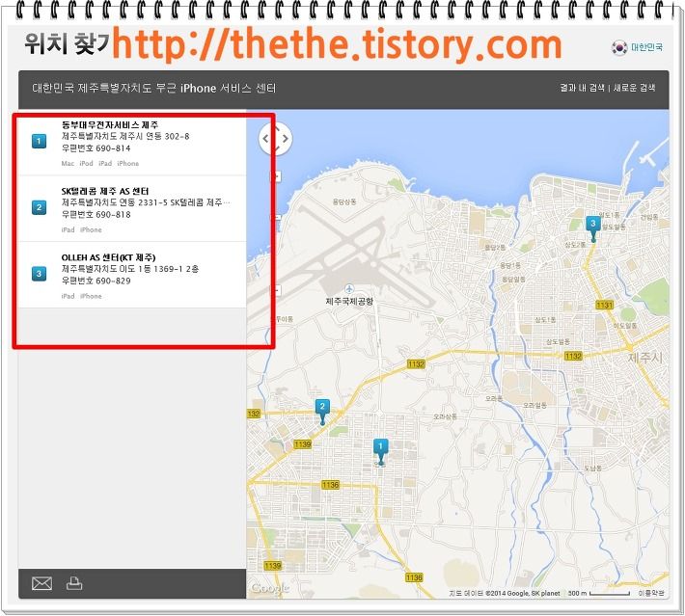Click map pin number 2
Viewport: 685px width, 616px height.
tap(322, 413)
